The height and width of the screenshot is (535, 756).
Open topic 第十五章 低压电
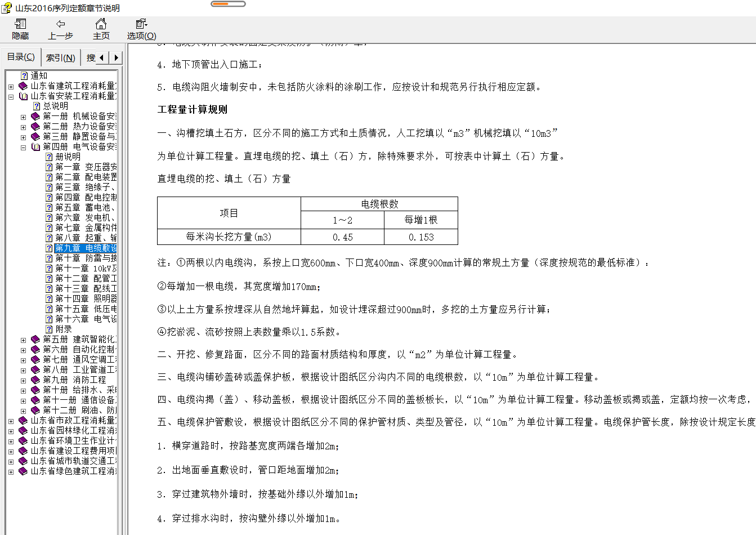tap(86, 309)
